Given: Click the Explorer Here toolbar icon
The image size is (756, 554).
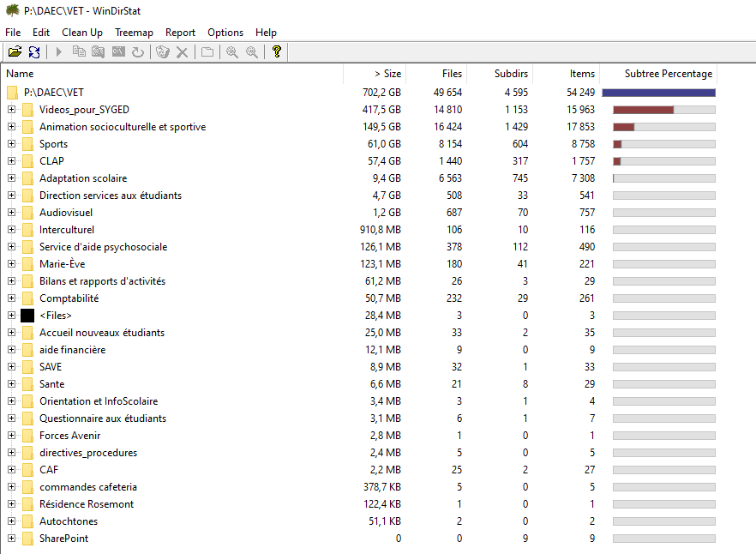Looking at the screenshot, I should pos(99,52).
